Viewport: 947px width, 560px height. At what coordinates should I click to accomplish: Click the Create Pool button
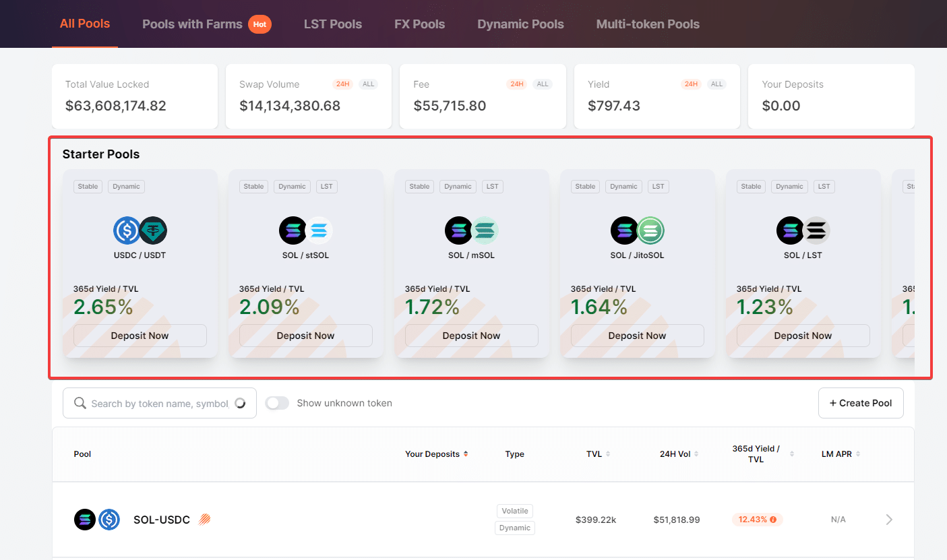(861, 402)
